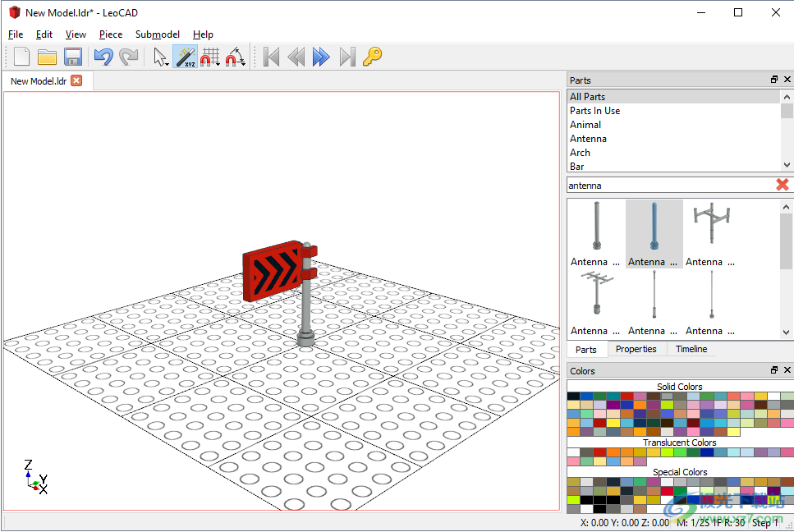794x532 pixels.
Task: Go to the next step
Action: (x=321, y=57)
